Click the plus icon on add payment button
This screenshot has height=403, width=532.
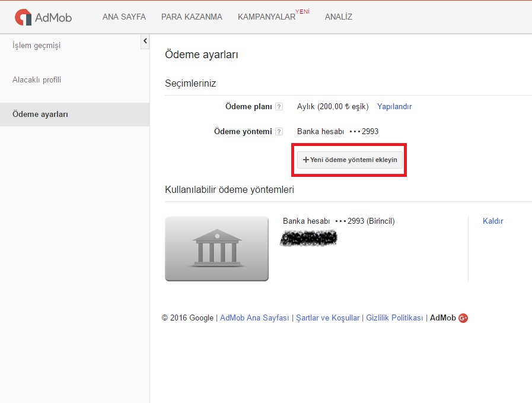[306, 160]
